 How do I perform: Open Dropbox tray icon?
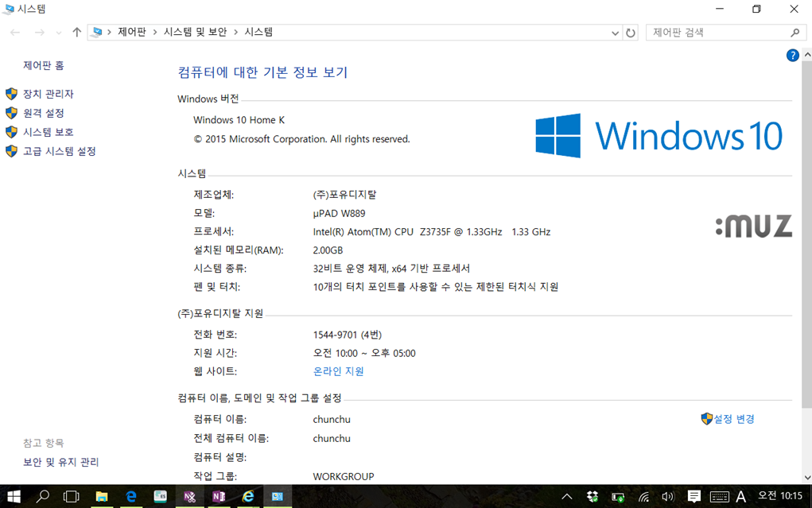click(x=592, y=497)
